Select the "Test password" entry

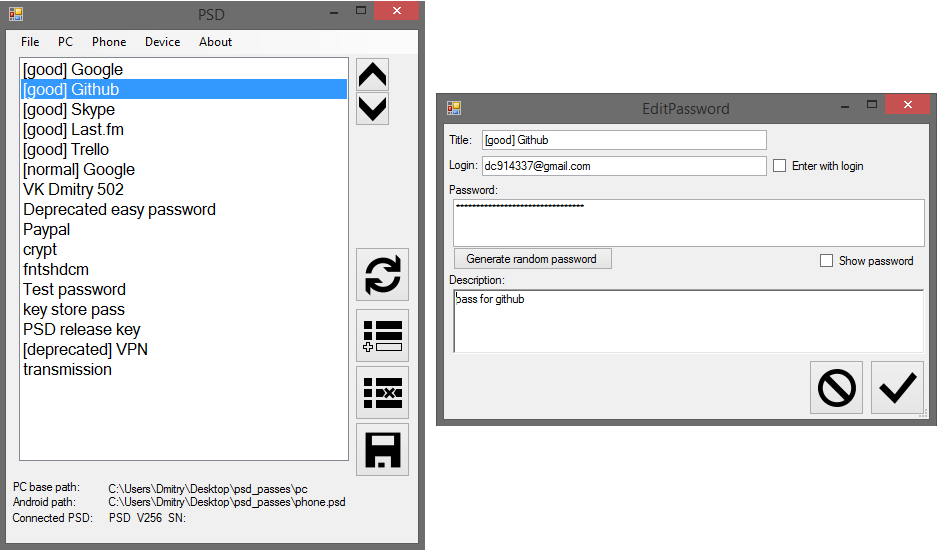coord(184,290)
